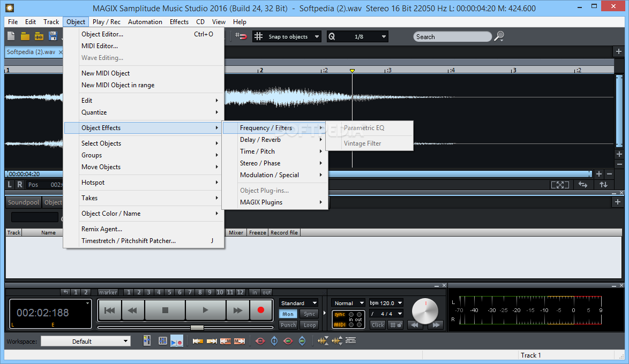Start recording with red Record button

click(261, 310)
